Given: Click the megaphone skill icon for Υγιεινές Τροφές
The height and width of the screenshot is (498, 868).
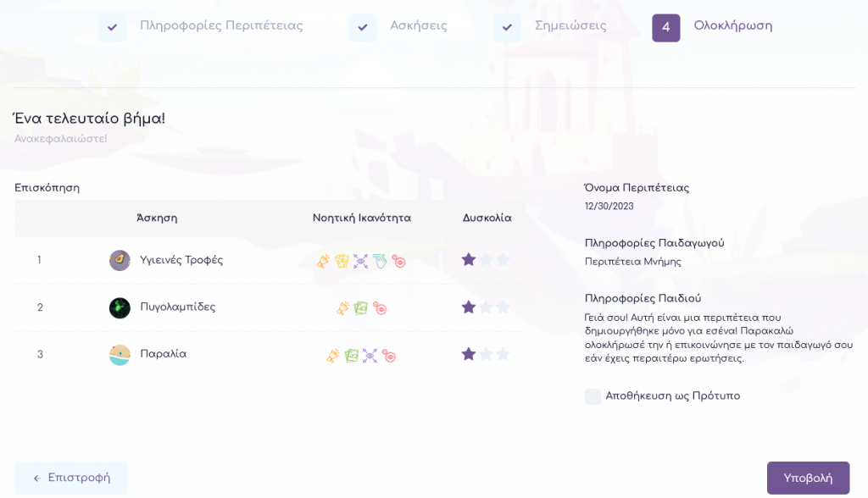Looking at the screenshot, I should [x=324, y=261].
